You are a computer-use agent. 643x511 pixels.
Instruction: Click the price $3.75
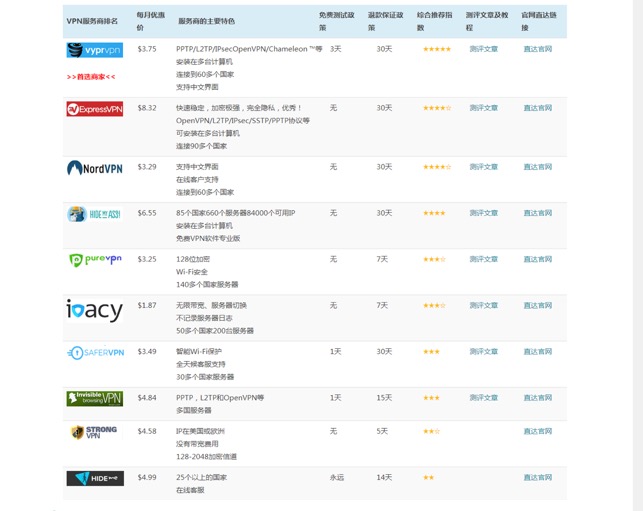tap(147, 49)
